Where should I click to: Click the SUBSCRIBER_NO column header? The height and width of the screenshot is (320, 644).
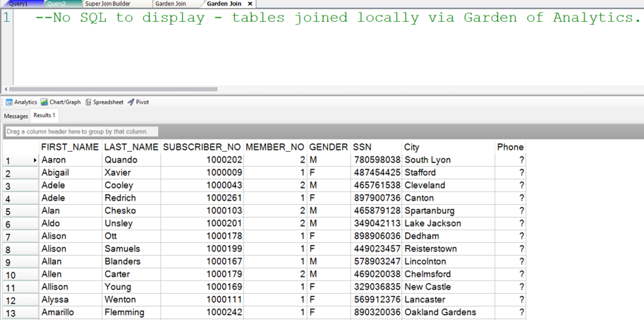(x=202, y=147)
